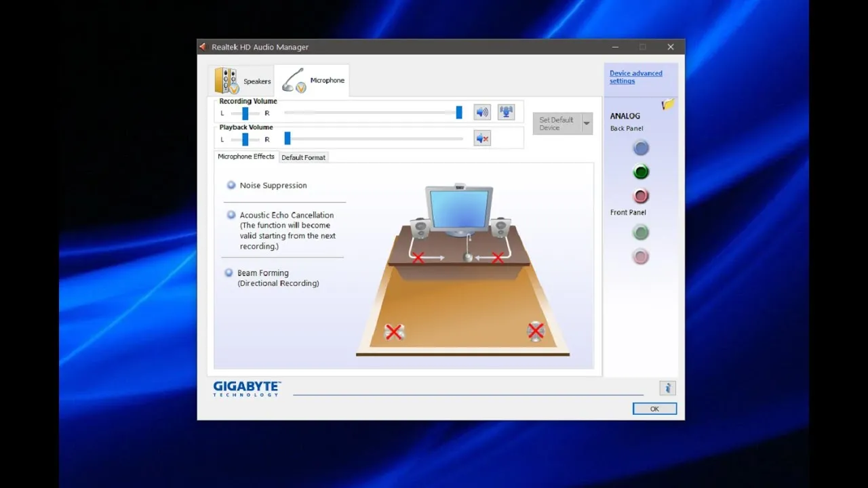Open the Default Format tab
The image size is (868, 488).
[x=303, y=157]
